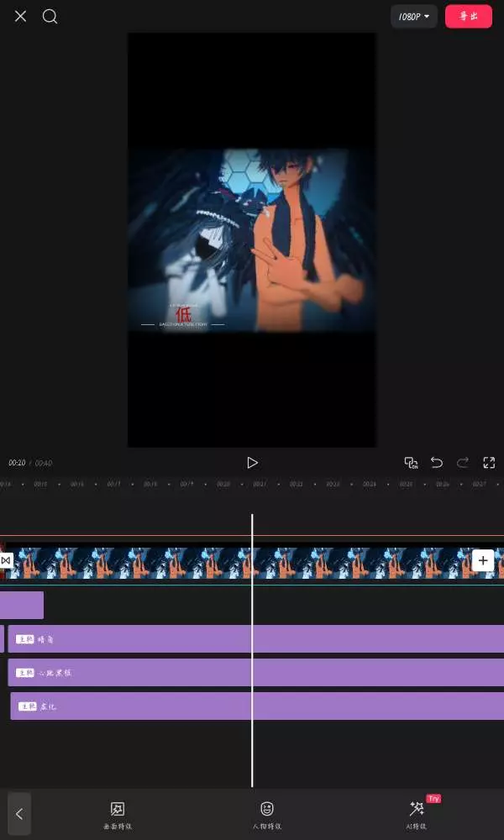Tap the video preview canvas

coord(252,240)
